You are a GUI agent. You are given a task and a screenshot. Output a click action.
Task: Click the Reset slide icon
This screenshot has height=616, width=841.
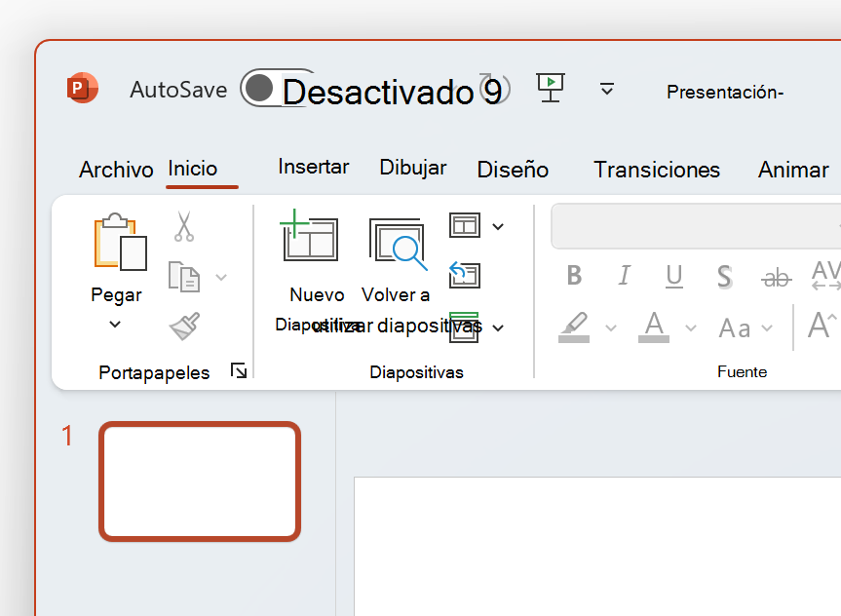464,275
